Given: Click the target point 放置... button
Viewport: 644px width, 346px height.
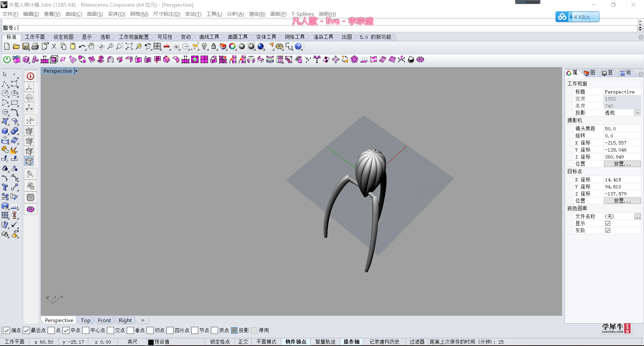Looking at the screenshot, I should [622, 201].
